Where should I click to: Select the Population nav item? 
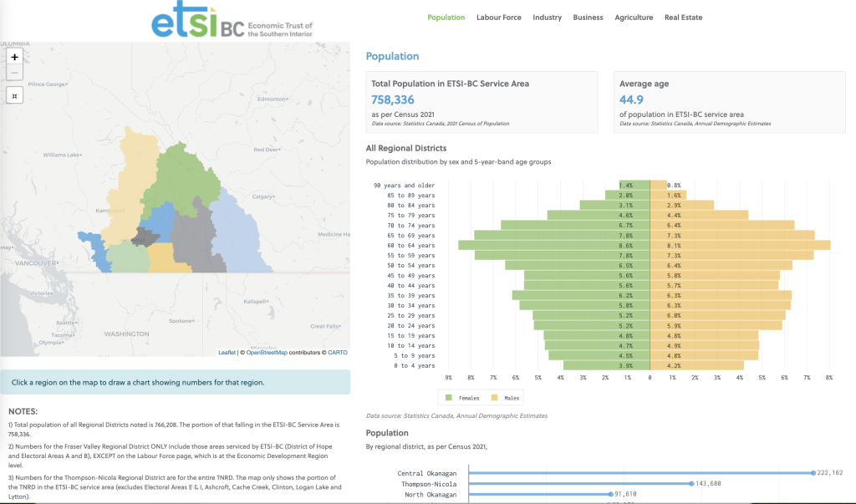pos(446,18)
